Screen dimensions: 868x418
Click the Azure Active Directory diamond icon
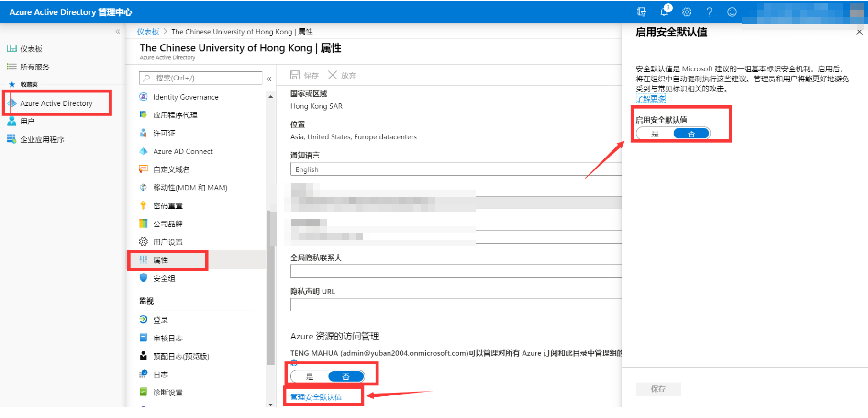[x=12, y=103]
